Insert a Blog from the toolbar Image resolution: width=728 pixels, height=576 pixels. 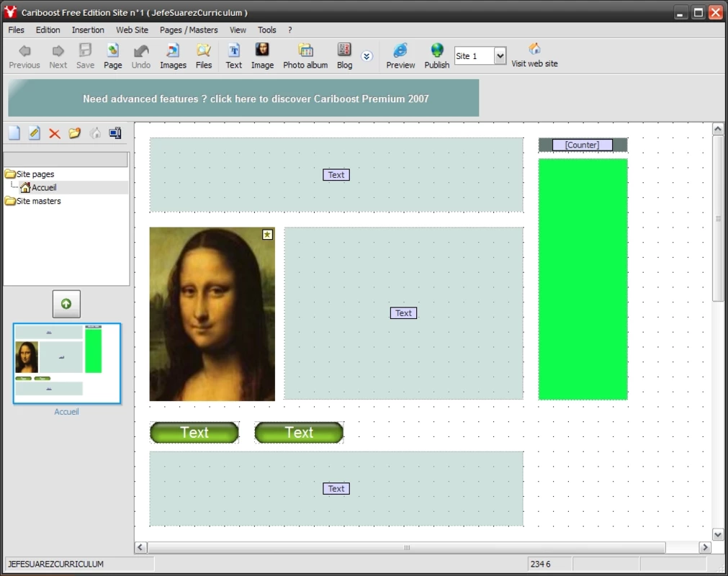click(344, 55)
